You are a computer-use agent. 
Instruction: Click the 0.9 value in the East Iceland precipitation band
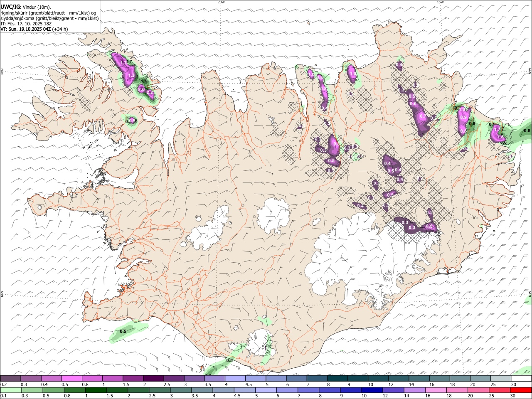point(472,123)
